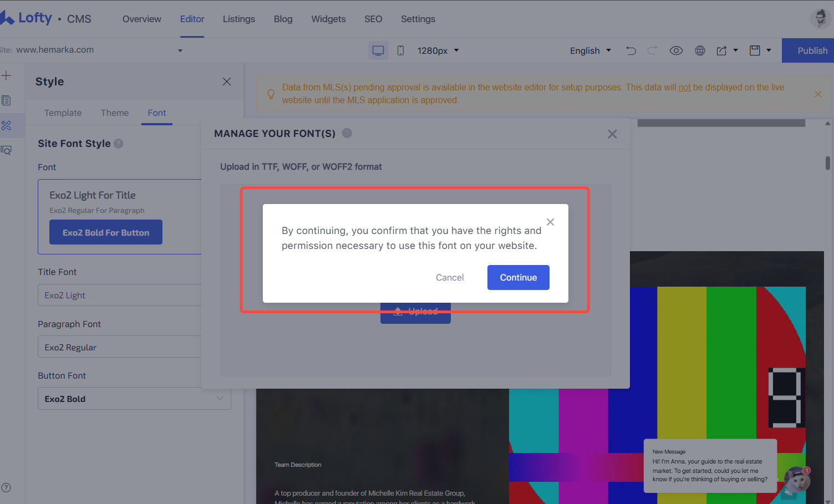Publish the website
The width and height of the screenshot is (834, 504).
808,50
